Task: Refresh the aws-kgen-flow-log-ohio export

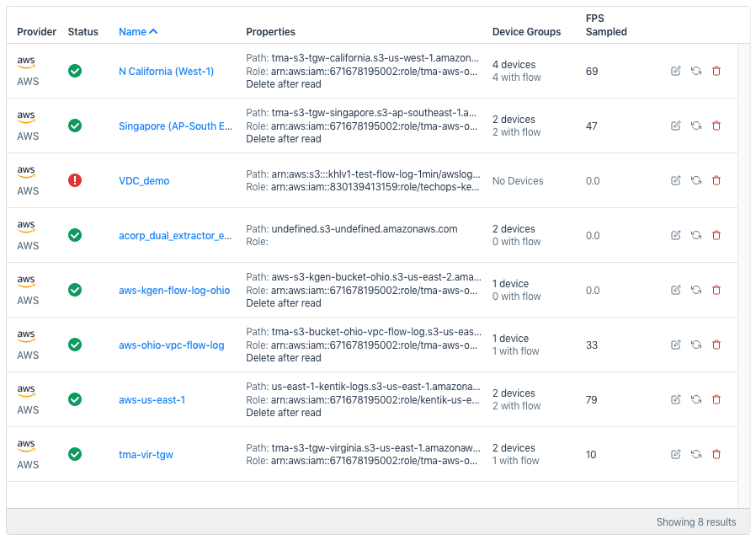Action: coord(696,291)
